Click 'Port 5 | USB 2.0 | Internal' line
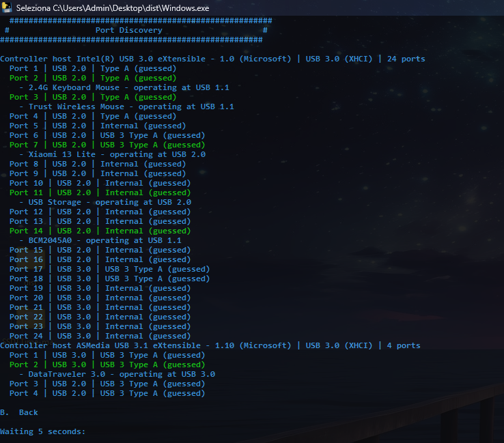504x443 pixels. click(x=98, y=126)
